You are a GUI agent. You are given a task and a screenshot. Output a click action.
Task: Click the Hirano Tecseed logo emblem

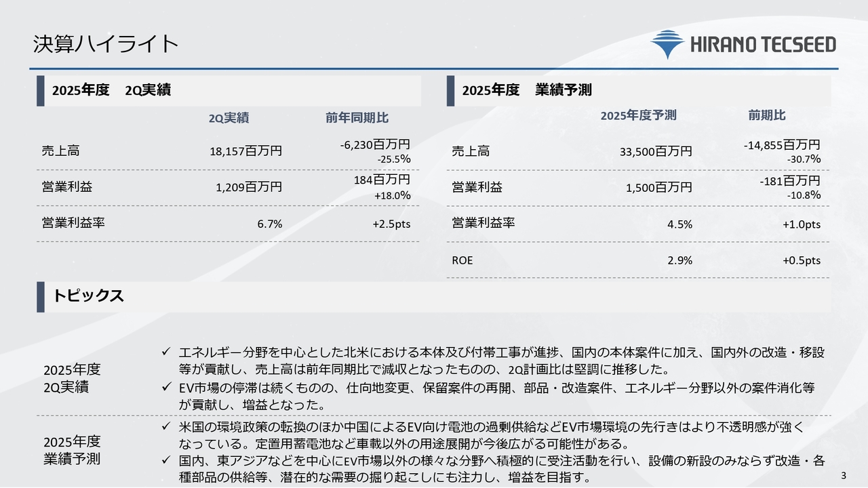coord(667,44)
